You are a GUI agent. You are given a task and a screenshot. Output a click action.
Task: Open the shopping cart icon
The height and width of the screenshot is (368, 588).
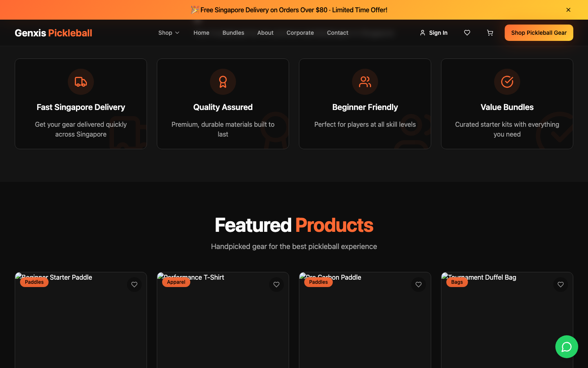tap(490, 33)
